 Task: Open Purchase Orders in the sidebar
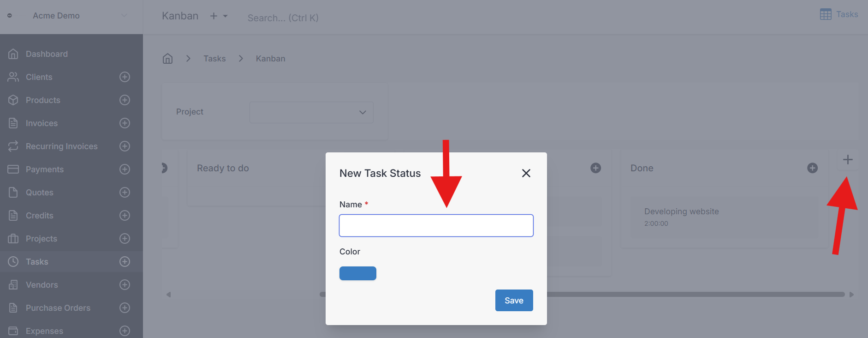(x=58, y=308)
